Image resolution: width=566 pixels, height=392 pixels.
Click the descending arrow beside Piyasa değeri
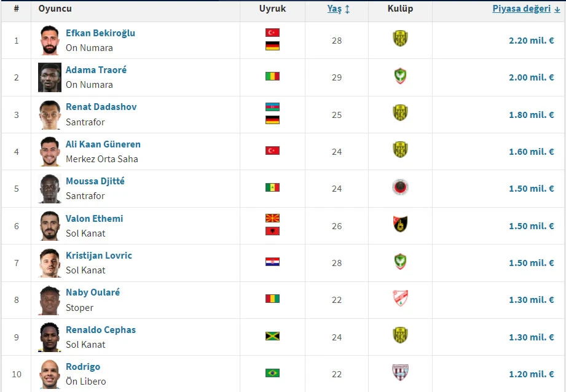pyautogui.click(x=557, y=9)
